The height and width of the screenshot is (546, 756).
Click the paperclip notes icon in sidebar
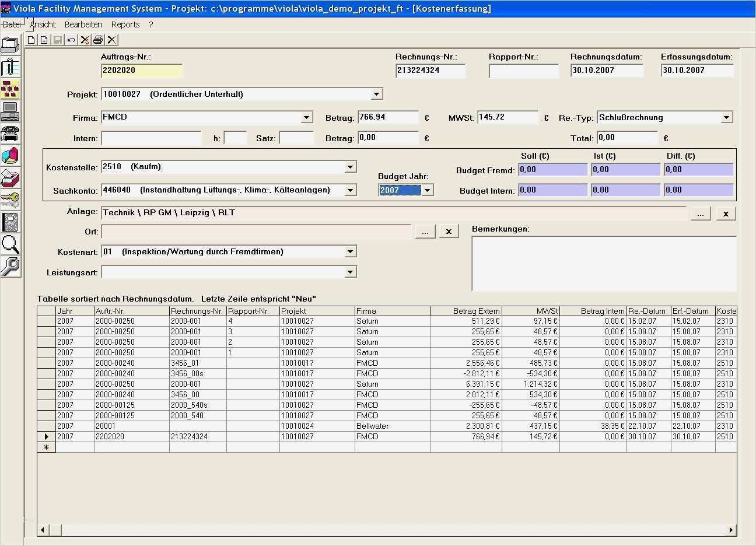[10, 66]
